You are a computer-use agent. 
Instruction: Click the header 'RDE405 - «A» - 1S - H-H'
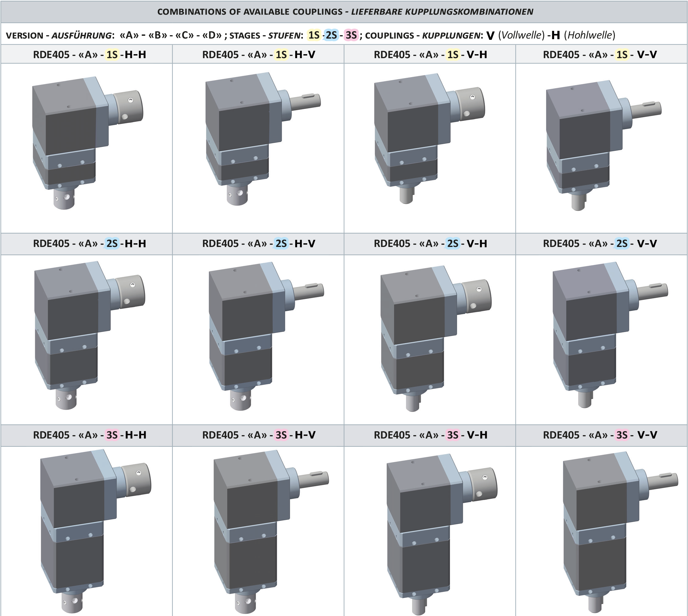coord(90,54)
